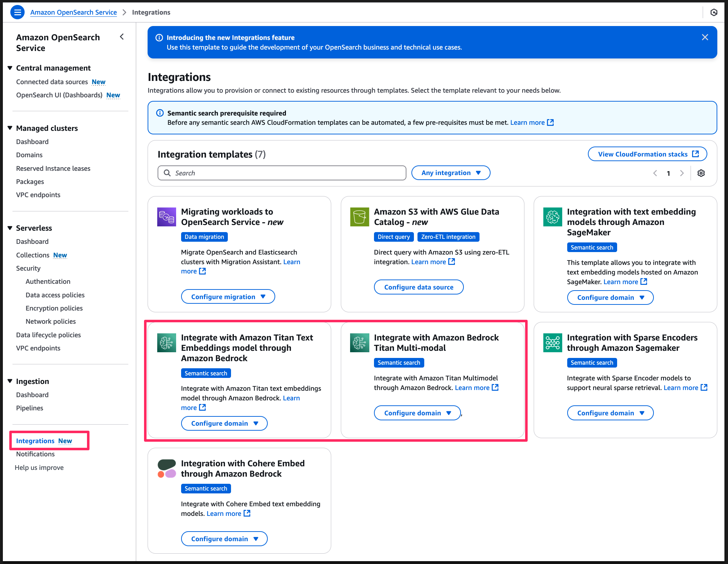Viewport: 728px width, 564px height.
Task: Open Configure domain for Cohere Embed
Action: click(224, 539)
